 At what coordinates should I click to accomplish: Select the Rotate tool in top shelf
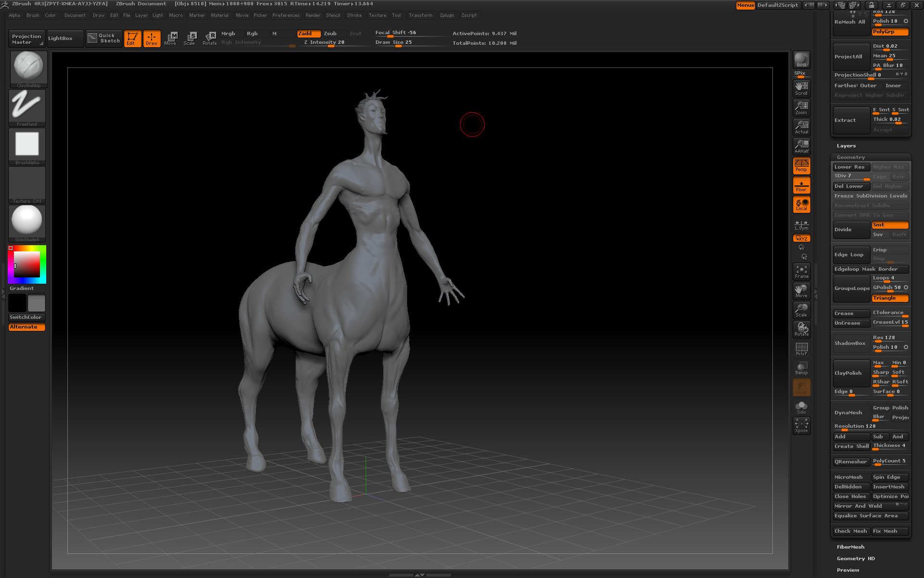point(210,38)
